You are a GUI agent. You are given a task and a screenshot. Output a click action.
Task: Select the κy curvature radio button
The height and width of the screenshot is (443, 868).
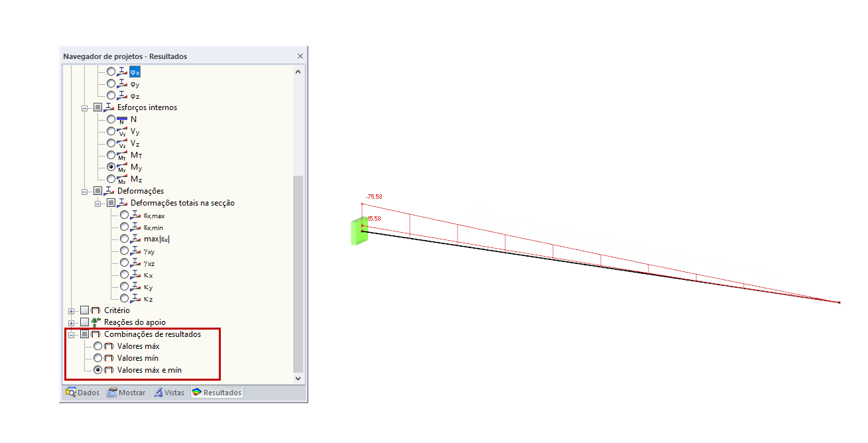pyautogui.click(x=124, y=286)
